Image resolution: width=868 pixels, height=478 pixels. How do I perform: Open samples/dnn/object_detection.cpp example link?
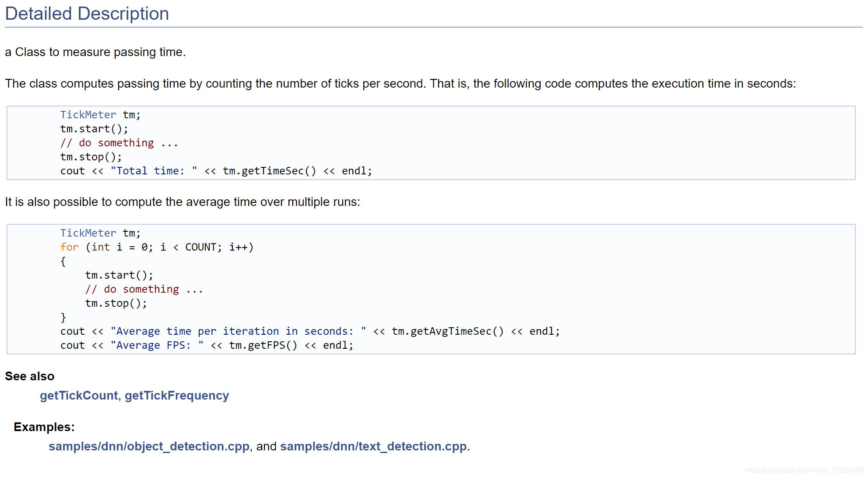click(149, 446)
